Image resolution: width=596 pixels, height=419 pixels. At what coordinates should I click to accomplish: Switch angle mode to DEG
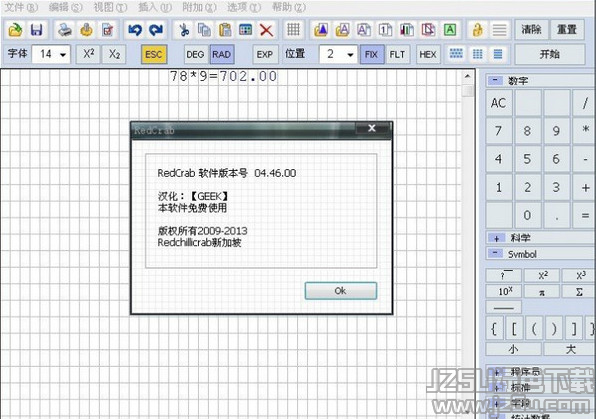195,54
